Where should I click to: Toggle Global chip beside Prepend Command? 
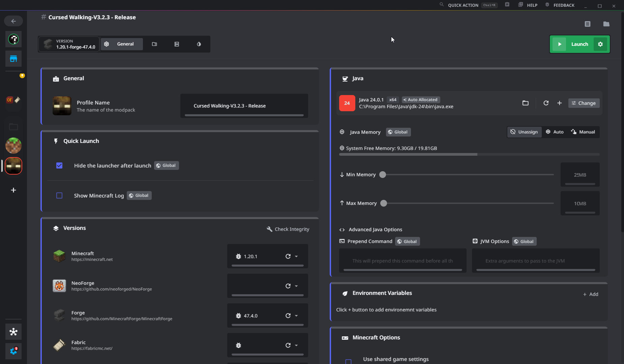coord(408,241)
